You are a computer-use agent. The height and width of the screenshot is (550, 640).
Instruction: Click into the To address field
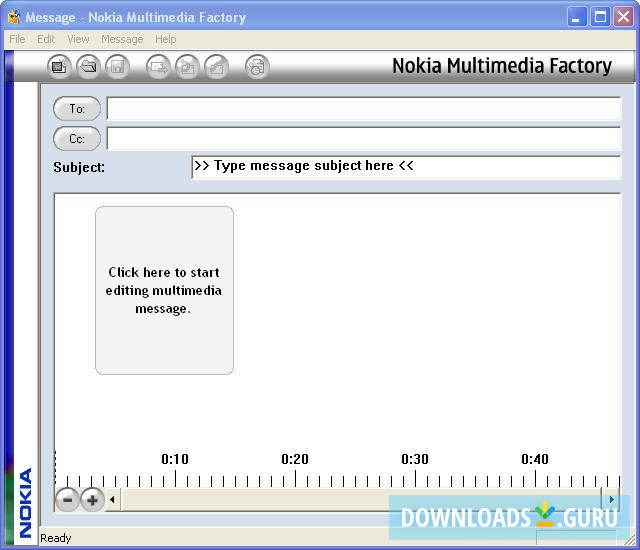coord(364,109)
